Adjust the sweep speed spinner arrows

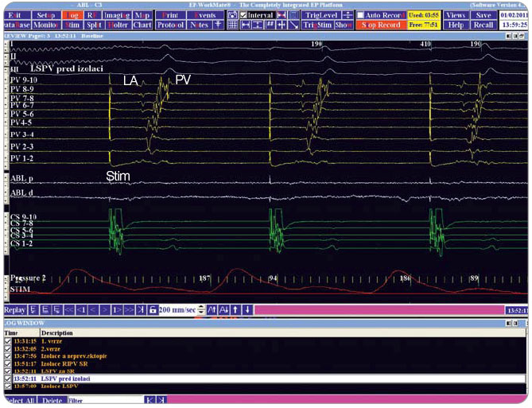201,309
